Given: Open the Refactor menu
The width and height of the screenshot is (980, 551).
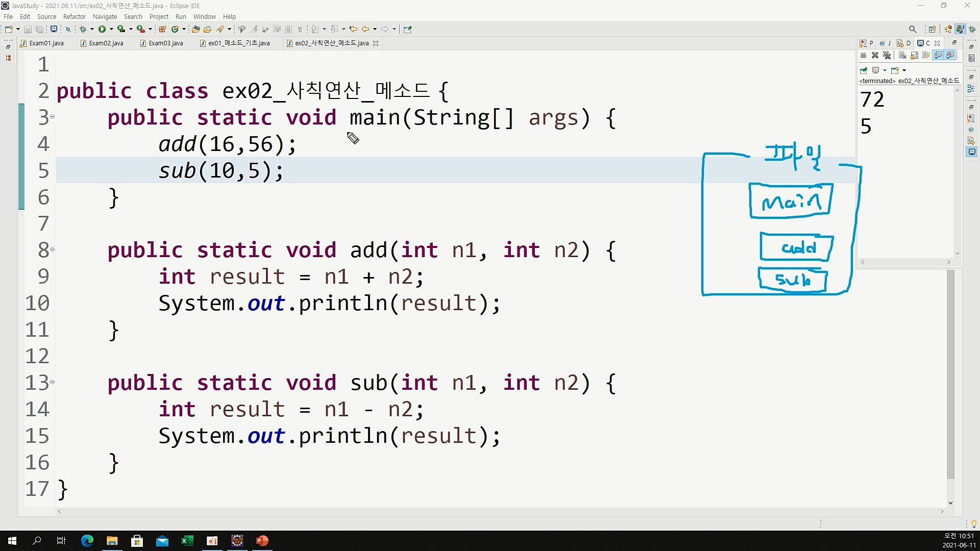Looking at the screenshot, I should (x=74, y=16).
